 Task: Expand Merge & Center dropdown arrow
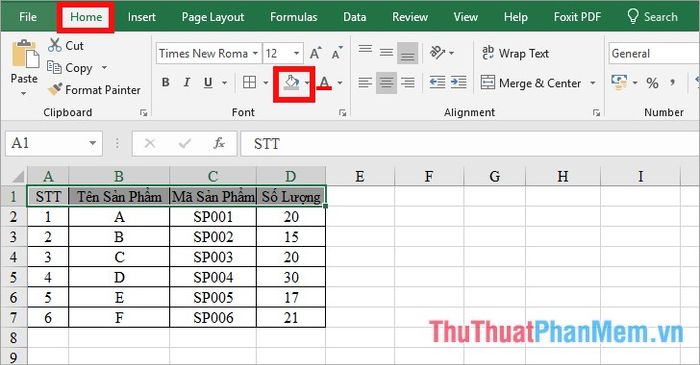pos(593,83)
